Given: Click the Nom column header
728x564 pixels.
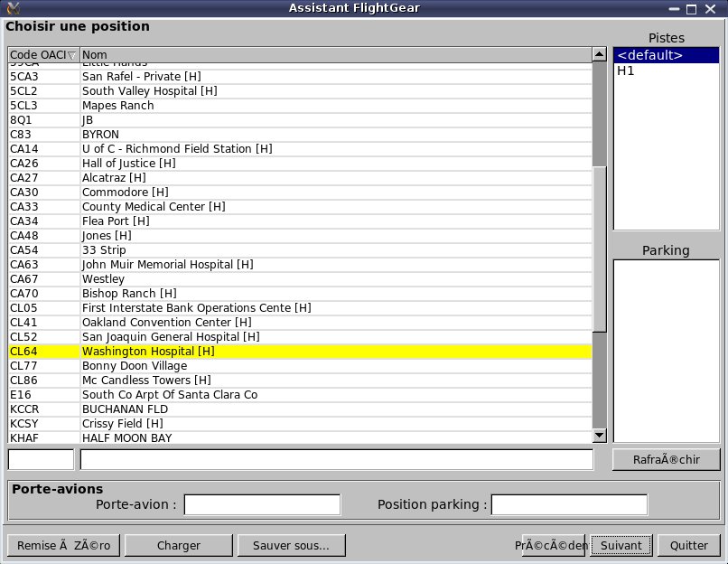Looking at the screenshot, I should tap(336, 55).
